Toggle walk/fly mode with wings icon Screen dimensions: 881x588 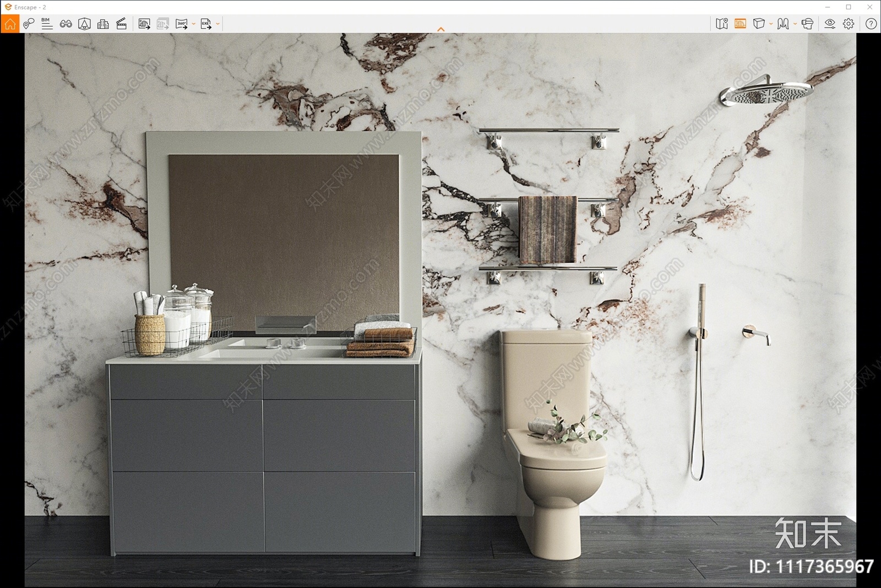783,24
